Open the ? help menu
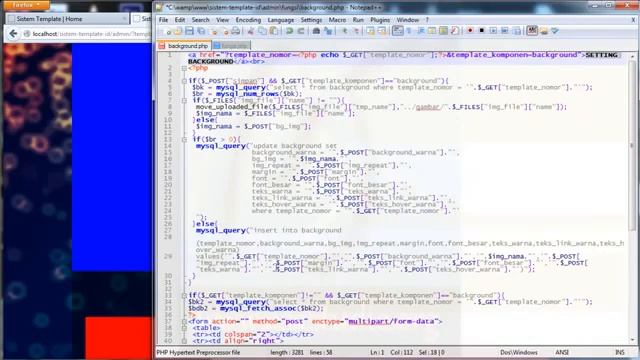Screen dimensions: 640x360 (x=427, y=20)
